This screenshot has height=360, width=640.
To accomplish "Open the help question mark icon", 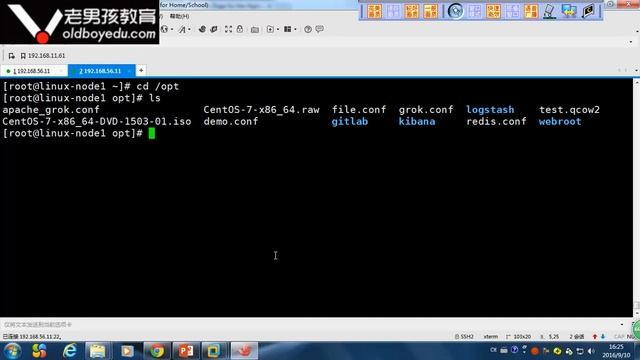I will (308, 29).
